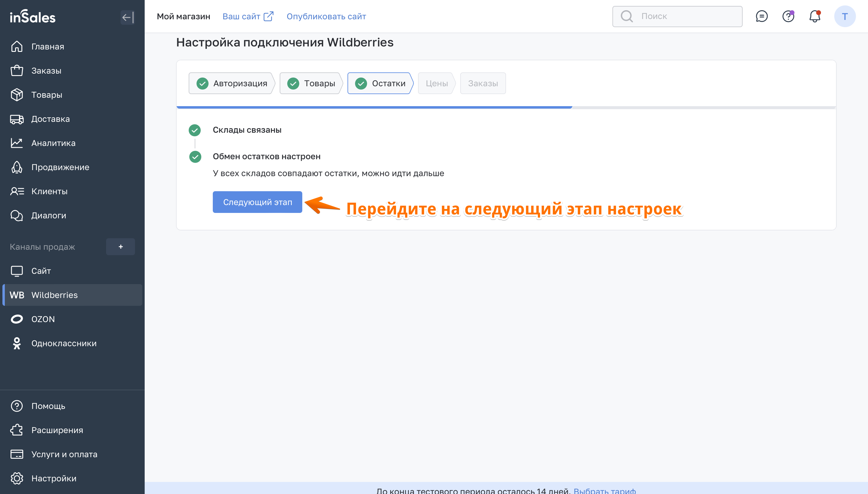Add a new sales channel
868x494 pixels.
(x=120, y=247)
